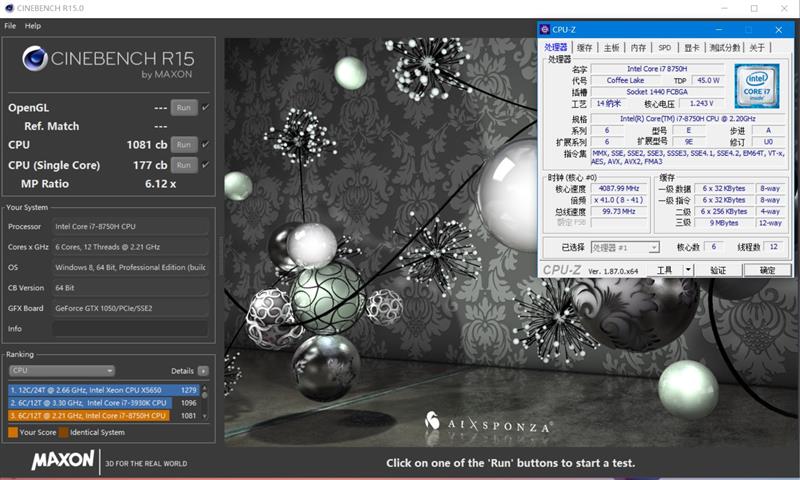Select the Core i7-8750H ranking entry

(x=104, y=415)
